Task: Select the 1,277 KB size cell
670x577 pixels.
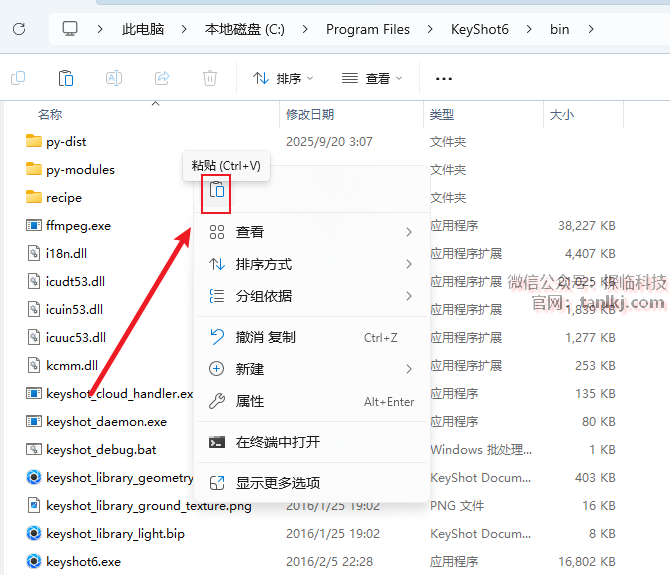Action: (590, 337)
